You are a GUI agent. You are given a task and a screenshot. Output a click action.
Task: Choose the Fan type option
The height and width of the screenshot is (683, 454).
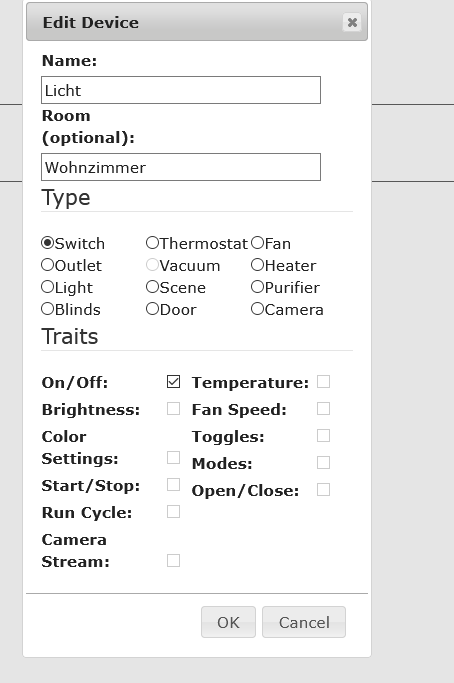257,243
